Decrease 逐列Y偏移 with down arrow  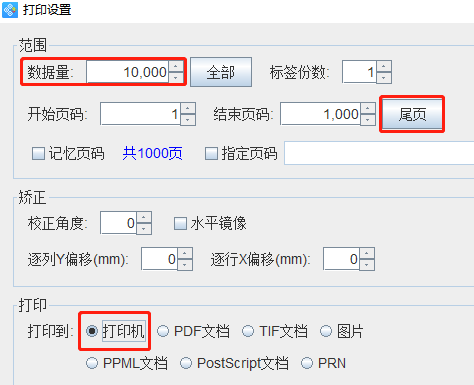(185, 264)
